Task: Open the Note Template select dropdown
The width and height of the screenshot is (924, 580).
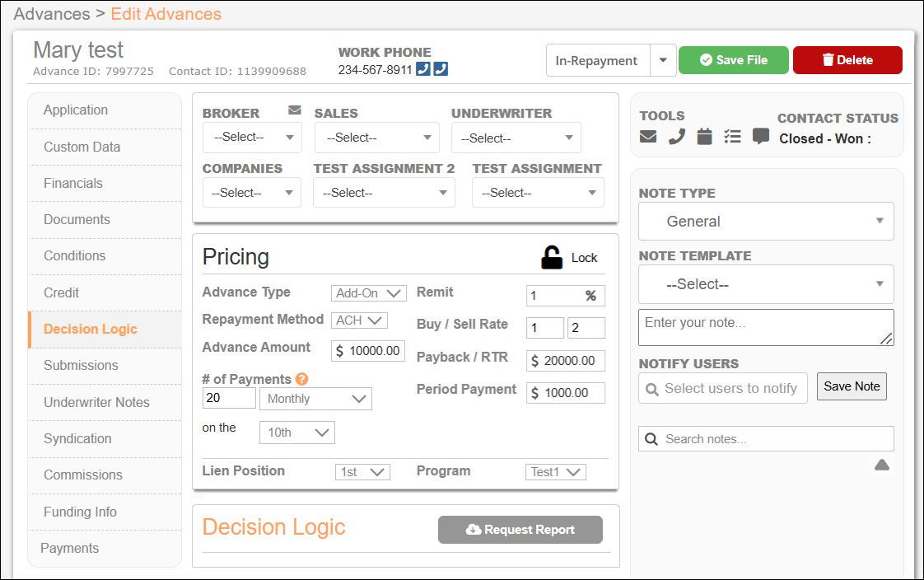Action: 766,284
